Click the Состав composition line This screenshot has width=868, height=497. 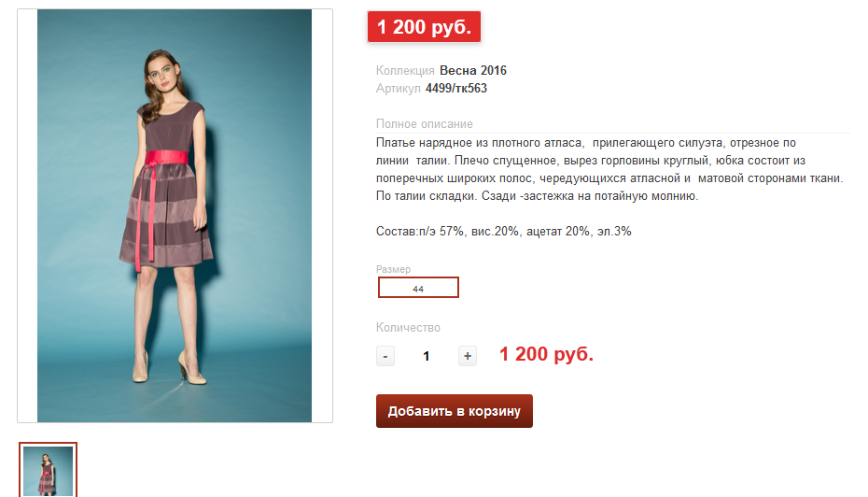[504, 231]
